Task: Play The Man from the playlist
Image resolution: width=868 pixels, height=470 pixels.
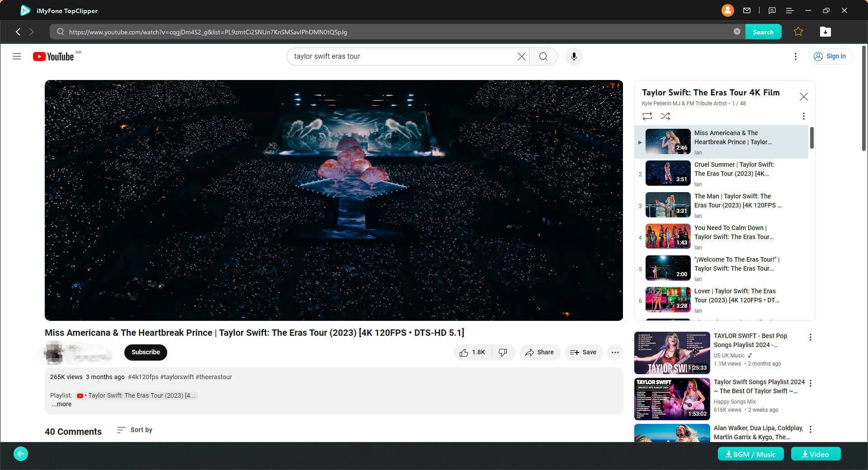Action: click(722, 206)
